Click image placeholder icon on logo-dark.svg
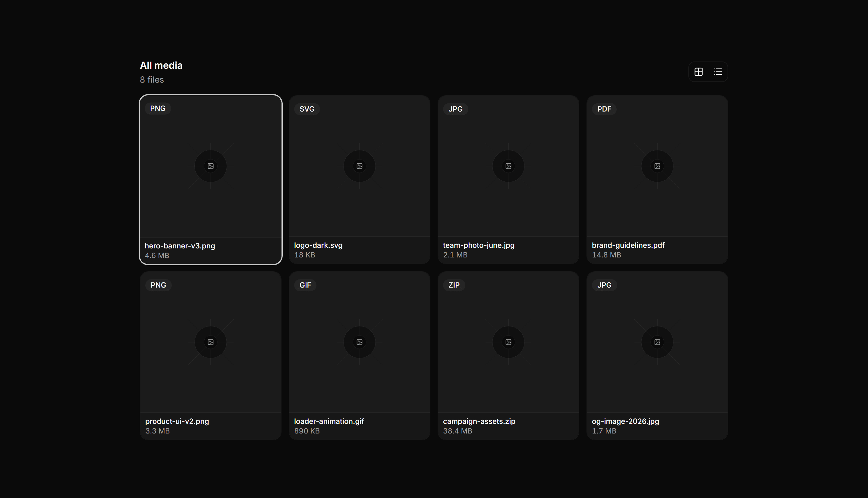The height and width of the screenshot is (498, 868). (x=359, y=166)
